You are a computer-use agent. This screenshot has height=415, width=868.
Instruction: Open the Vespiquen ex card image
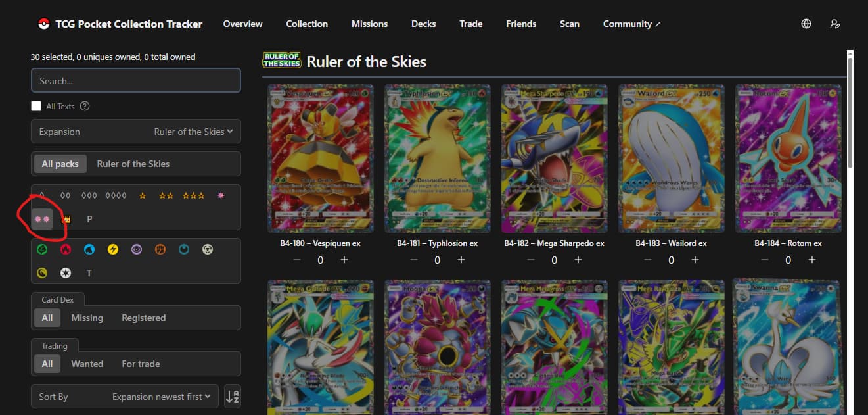[321, 159]
